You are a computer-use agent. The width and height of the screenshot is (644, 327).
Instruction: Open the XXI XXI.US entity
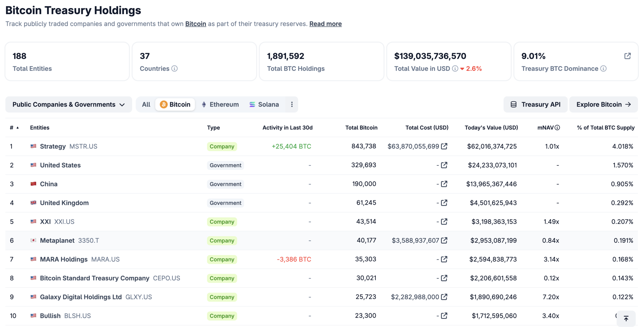[57, 221]
